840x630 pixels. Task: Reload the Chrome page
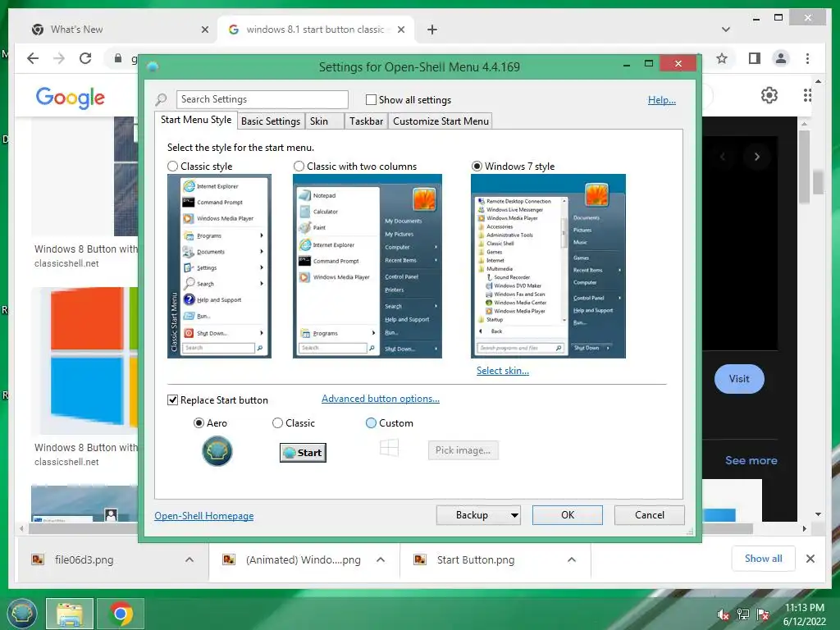click(85, 58)
